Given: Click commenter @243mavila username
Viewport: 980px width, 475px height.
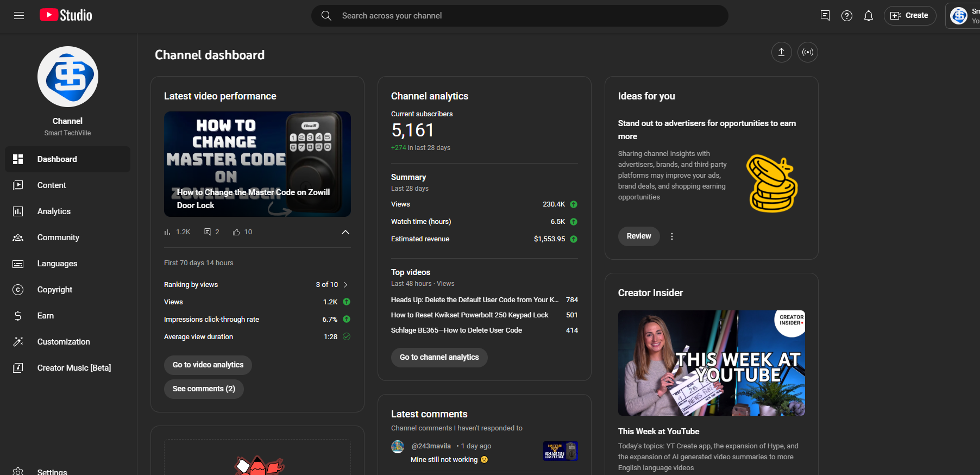Looking at the screenshot, I should click(x=431, y=446).
